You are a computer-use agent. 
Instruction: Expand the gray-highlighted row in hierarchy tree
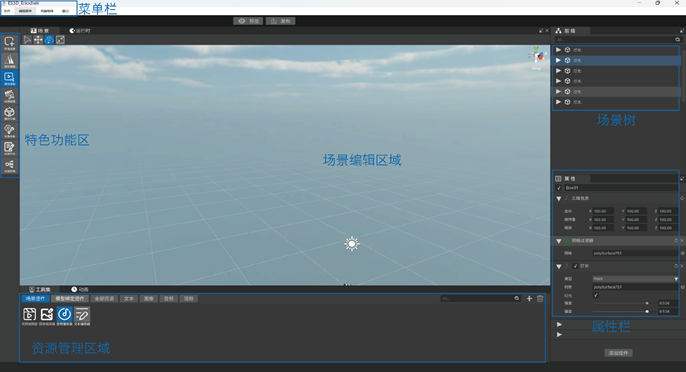[x=558, y=91]
